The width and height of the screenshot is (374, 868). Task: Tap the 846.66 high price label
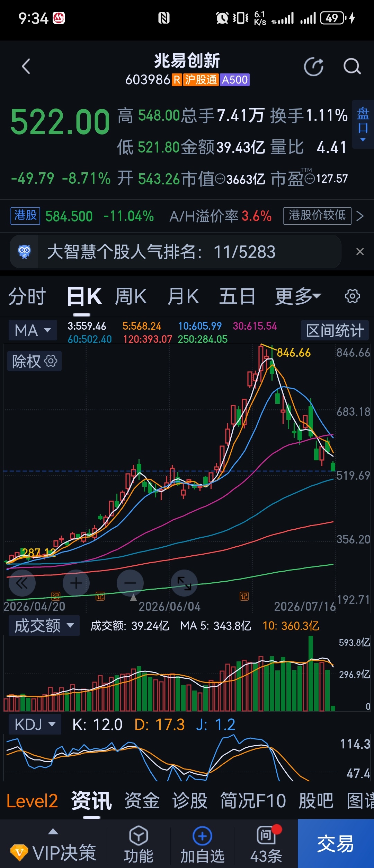point(294,353)
